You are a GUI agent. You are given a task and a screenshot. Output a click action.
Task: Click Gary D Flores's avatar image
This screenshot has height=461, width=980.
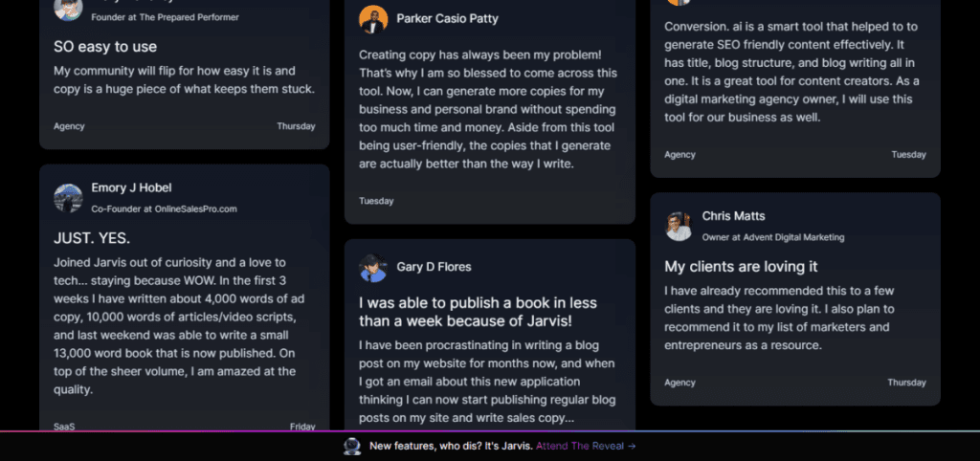tap(373, 268)
